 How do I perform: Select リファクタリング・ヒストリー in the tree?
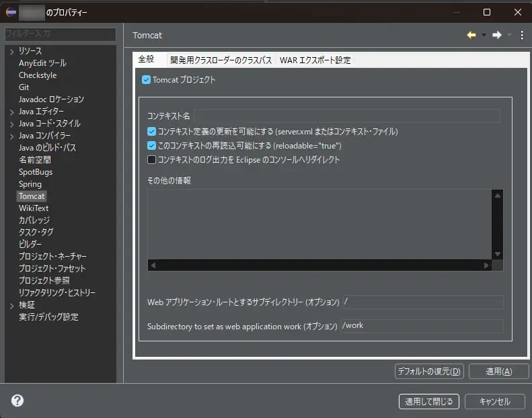[x=57, y=293]
